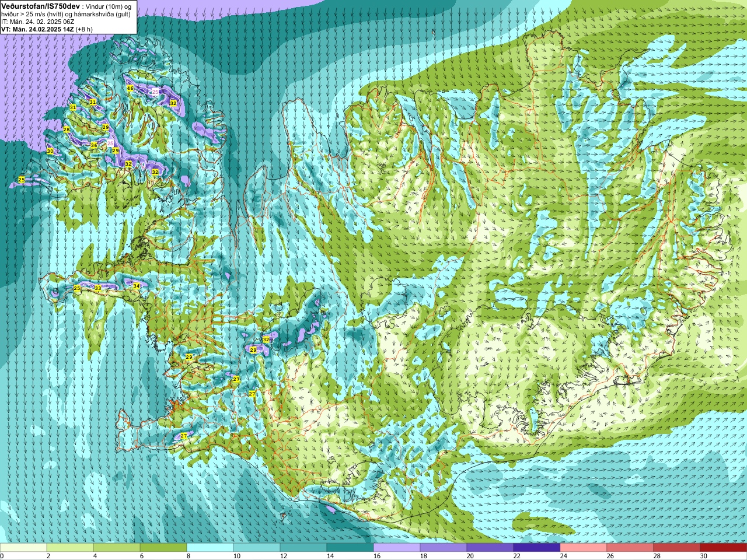Click the Veðurstofan/IS750dev title text

pos(40,5)
